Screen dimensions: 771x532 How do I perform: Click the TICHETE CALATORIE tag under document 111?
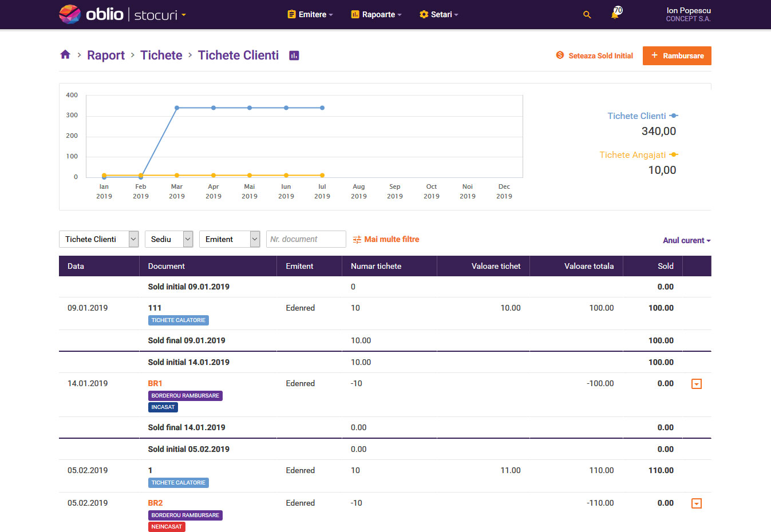[178, 320]
